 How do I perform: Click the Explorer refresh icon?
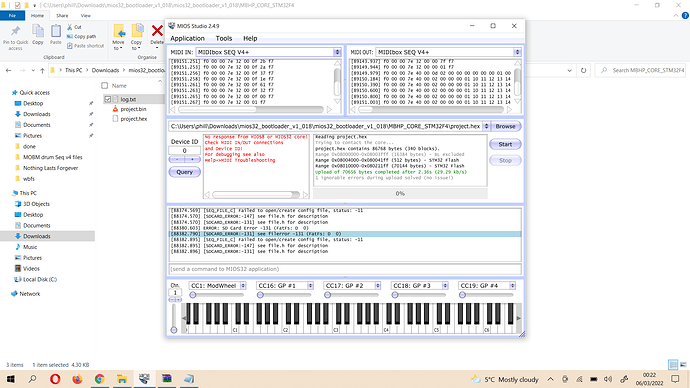pos(584,70)
